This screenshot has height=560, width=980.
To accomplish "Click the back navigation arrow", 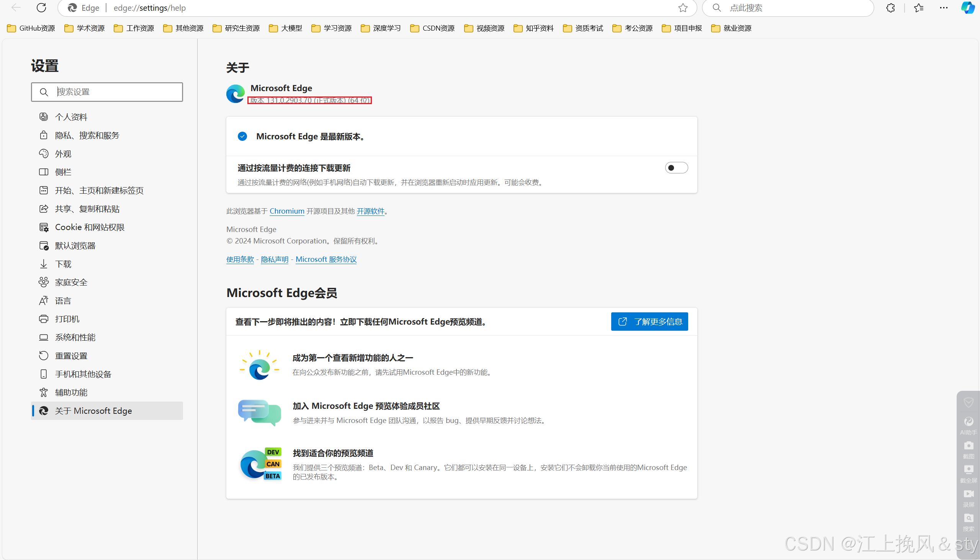I will tap(16, 8).
